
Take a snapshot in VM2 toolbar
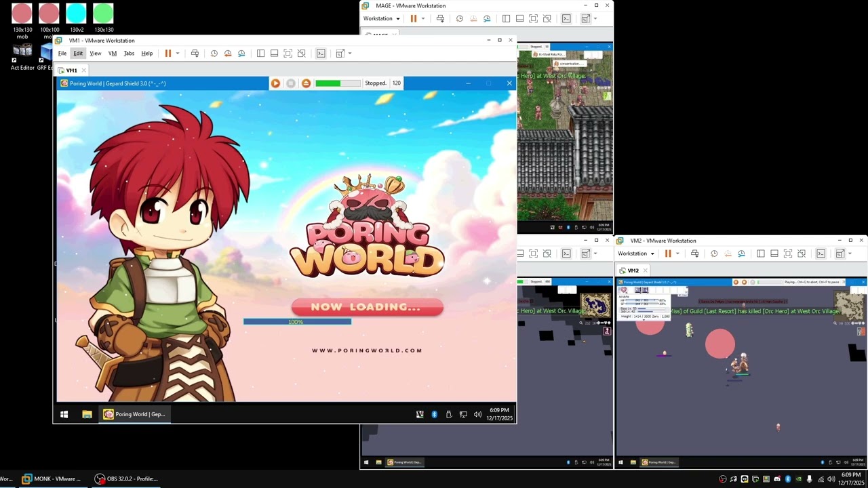pos(714,253)
